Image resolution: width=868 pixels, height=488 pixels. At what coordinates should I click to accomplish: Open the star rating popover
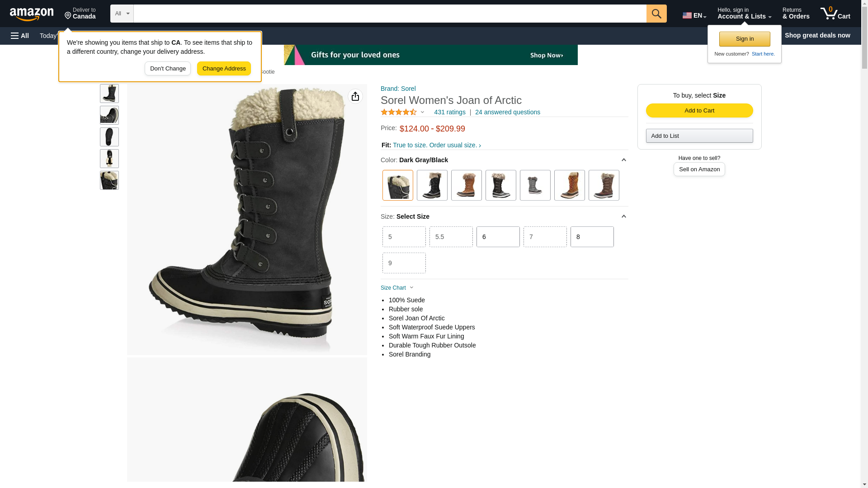coord(402,112)
